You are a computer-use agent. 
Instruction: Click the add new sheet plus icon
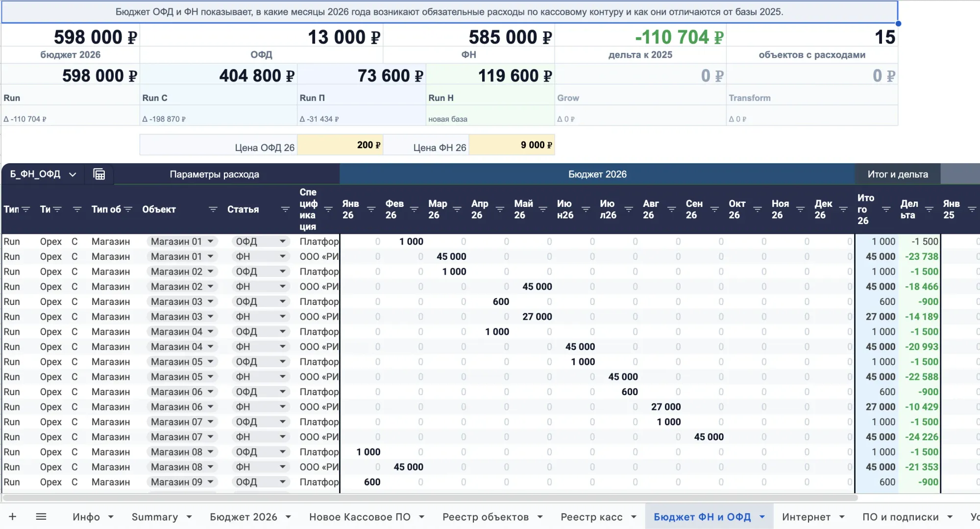point(13,516)
